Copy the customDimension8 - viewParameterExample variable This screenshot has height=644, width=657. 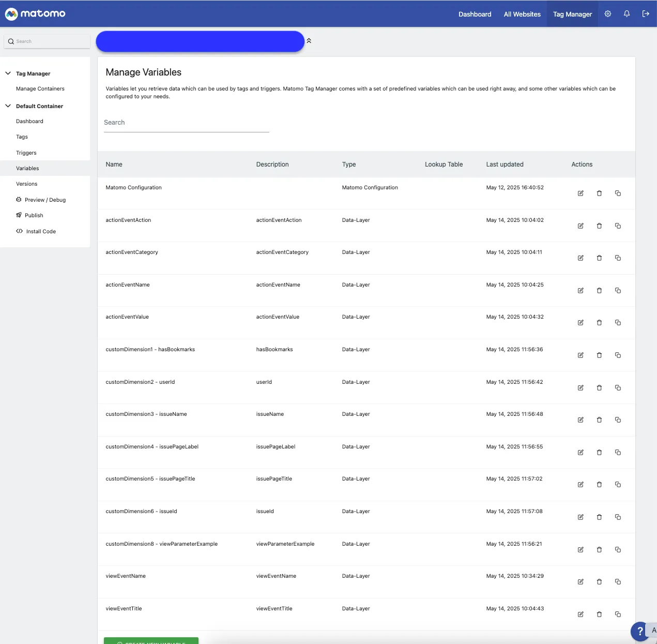pos(618,550)
